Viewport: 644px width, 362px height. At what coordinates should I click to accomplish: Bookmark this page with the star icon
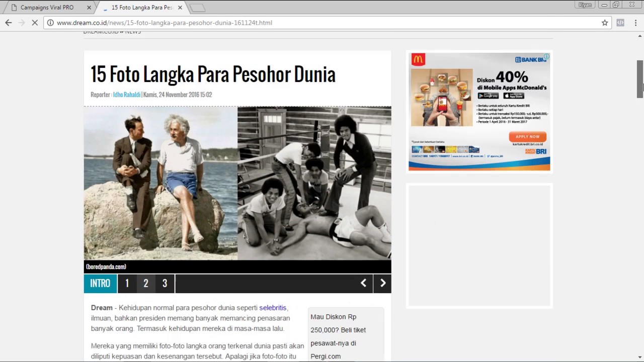point(605,23)
